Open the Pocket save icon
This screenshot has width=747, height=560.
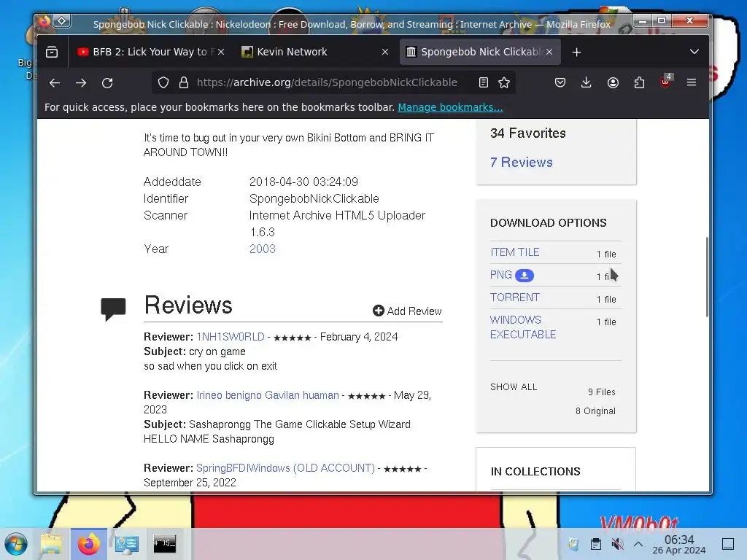(x=560, y=83)
